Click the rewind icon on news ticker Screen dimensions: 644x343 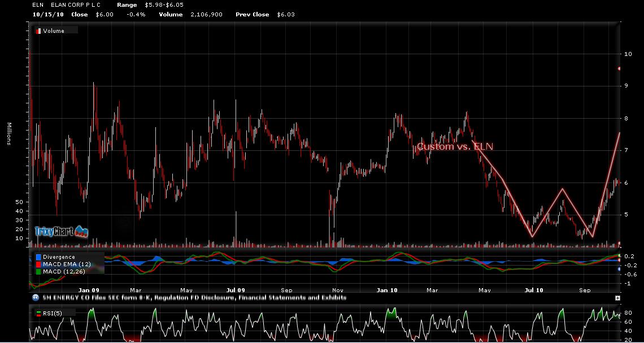tap(35, 297)
